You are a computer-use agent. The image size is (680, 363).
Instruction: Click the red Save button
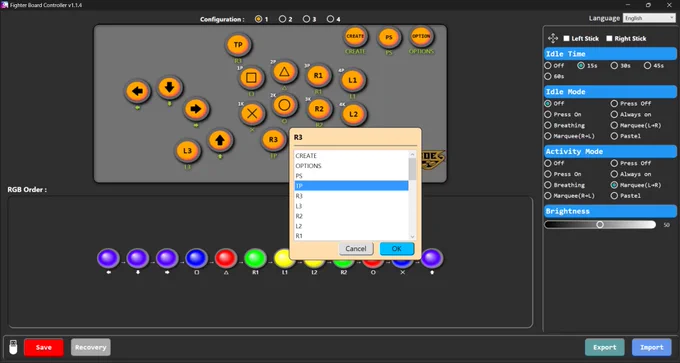coord(44,347)
